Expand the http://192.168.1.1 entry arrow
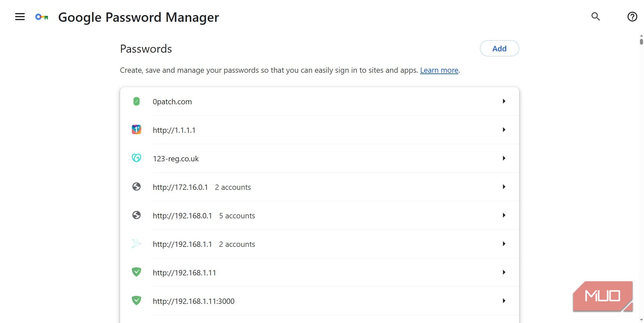644x323 pixels. coord(504,244)
